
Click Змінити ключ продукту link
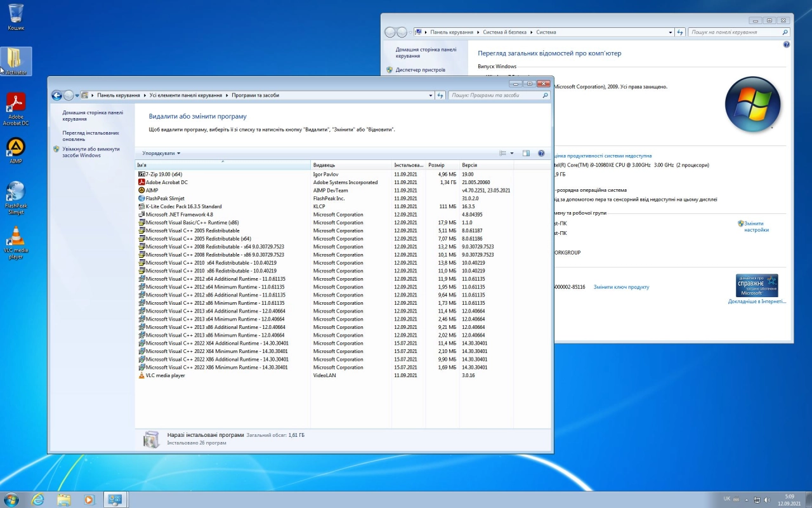click(x=621, y=287)
